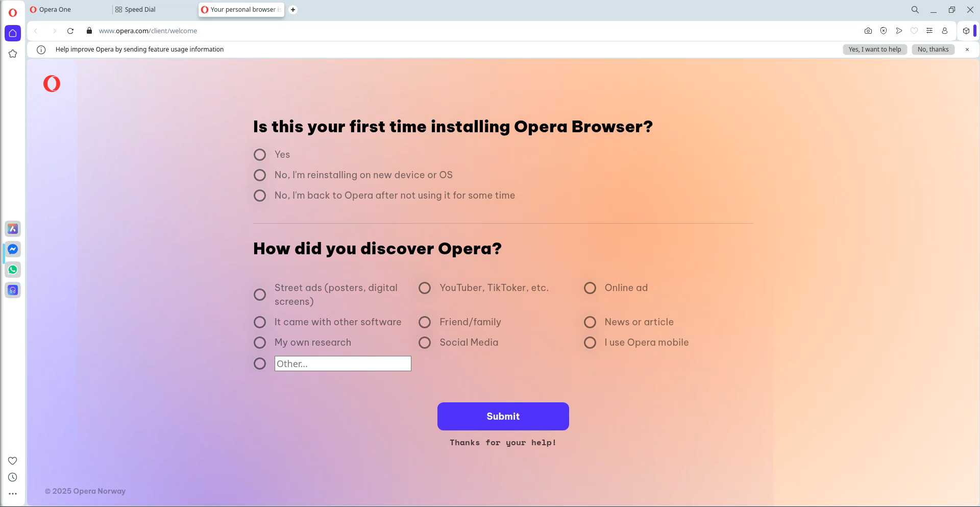Open the Extensions cube icon
Screen dimensions: 980x507
point(966,31)
